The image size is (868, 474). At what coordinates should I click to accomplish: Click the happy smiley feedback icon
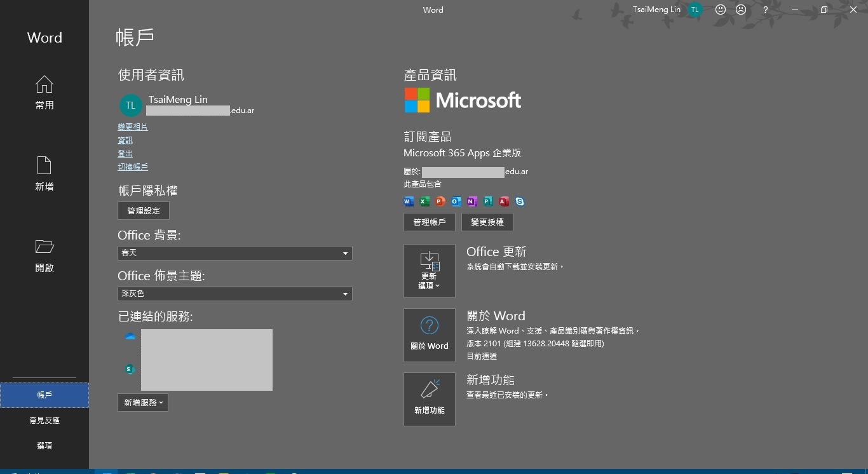pyautogui.click(x=721, y=10)
